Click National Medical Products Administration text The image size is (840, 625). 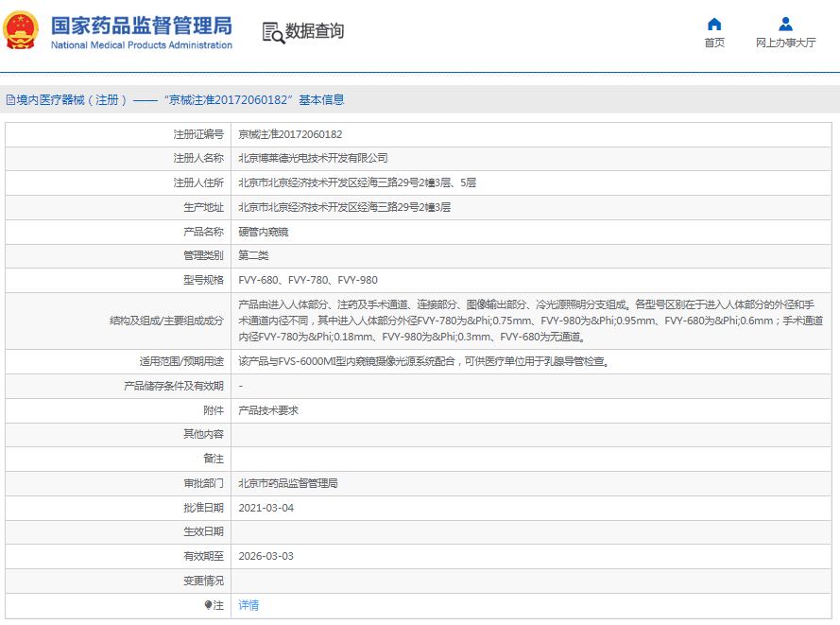(x=141, y=45)
